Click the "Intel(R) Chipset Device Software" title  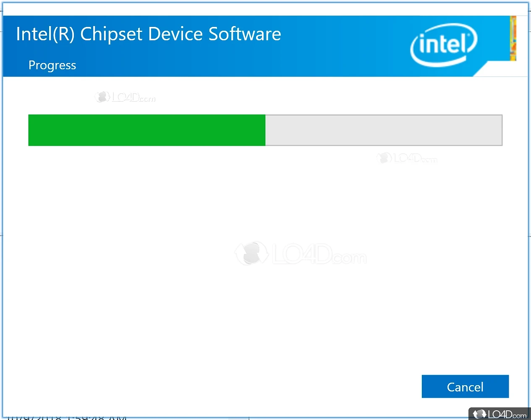coord(148,34)
